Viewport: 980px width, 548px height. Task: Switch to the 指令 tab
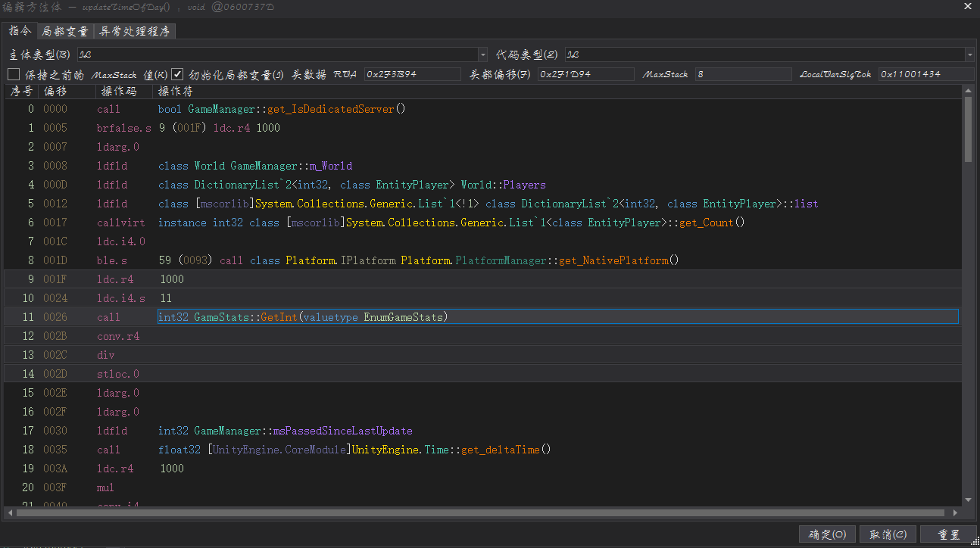20,31
